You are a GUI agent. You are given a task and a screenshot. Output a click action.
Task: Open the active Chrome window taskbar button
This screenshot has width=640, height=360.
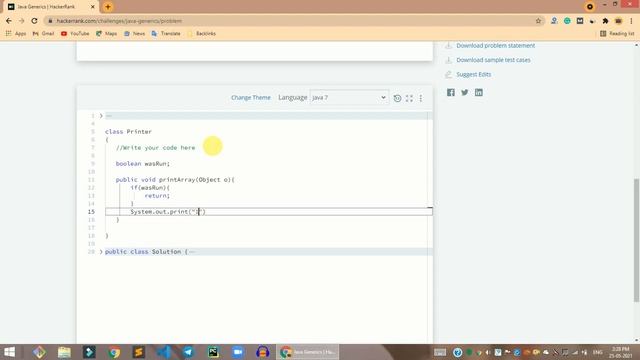[307, 352]
